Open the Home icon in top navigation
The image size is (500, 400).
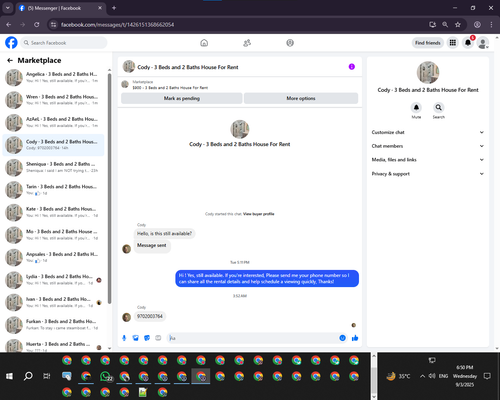(x=204, y=43)
